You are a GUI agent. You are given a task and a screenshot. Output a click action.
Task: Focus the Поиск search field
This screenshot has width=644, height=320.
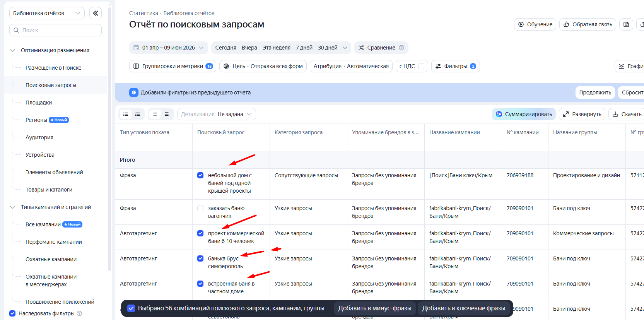55,30
